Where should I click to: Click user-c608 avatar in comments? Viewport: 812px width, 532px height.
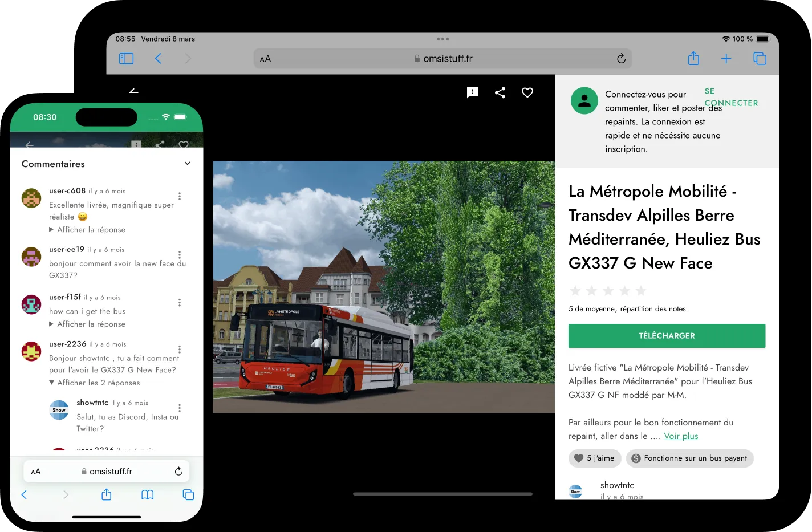(31, 198)
